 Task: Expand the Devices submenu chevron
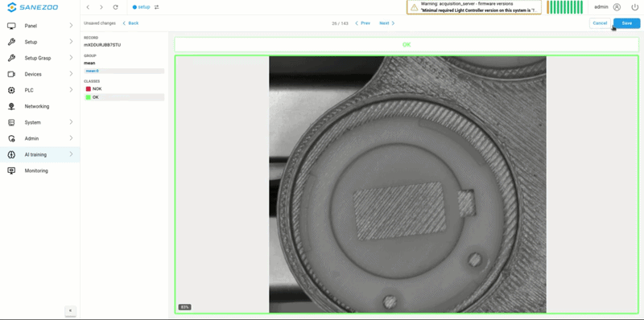click(71, 74)
